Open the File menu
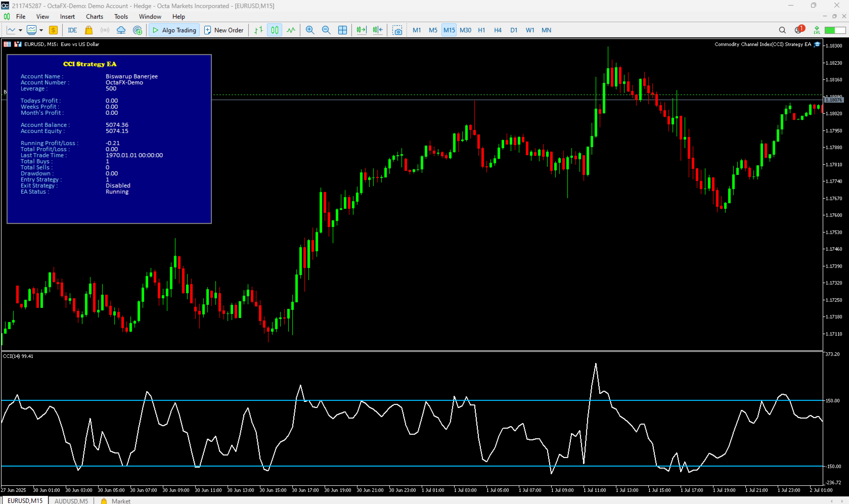849x504 pixels. (x=21, y=17)
